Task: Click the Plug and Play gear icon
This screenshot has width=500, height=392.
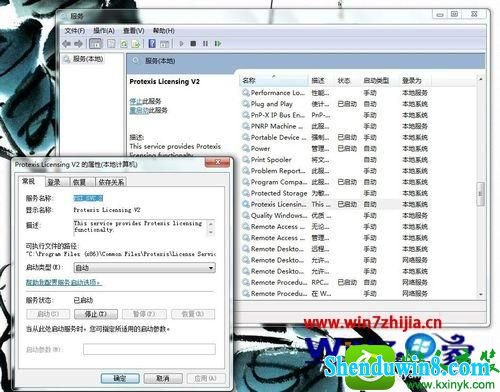Action: point(246,104)
